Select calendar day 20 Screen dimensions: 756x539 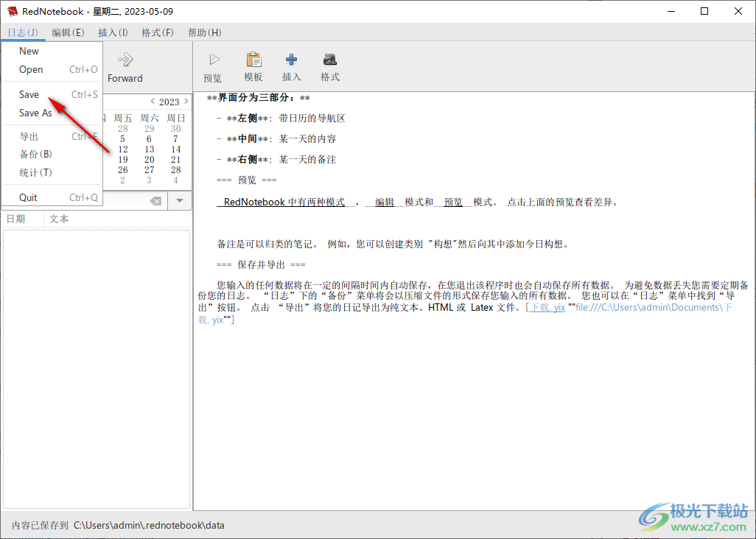[x=150, y=160]
